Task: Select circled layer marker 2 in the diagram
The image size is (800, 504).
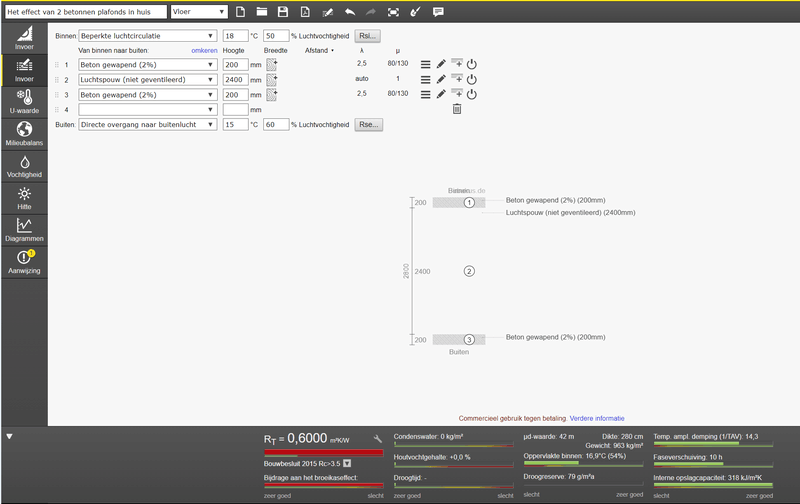Action: tap(469, 271)
